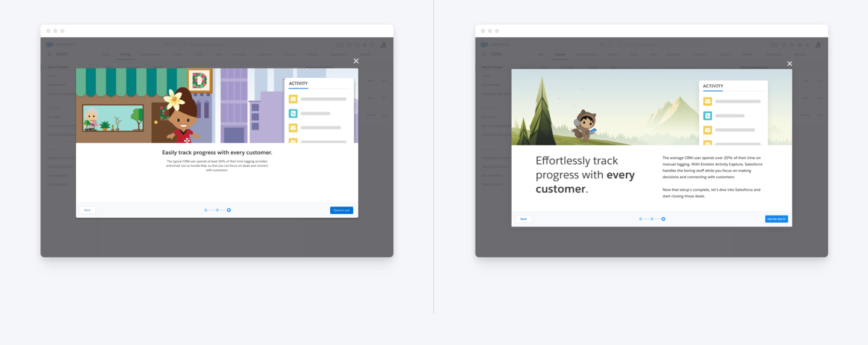This screenshot has height=345, width=868.
Task: Click the 'Easily track progress with every customer.' heading
Action: pyautogui.click(x=217, y=153)
